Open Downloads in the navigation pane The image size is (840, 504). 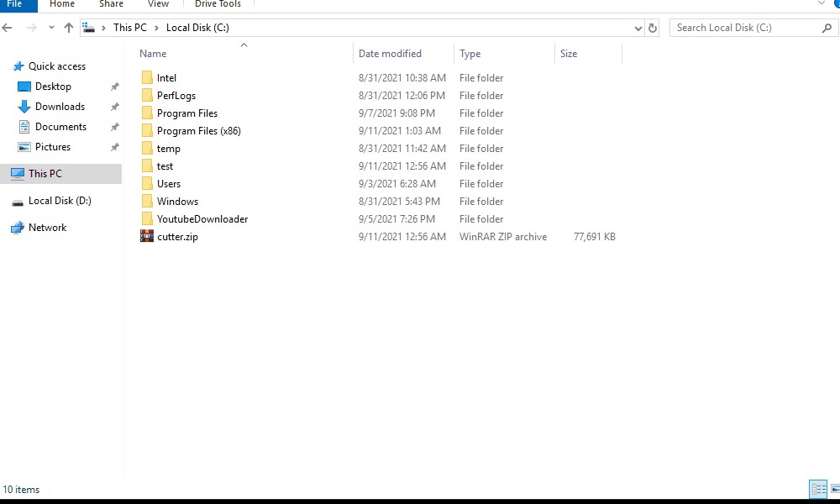tap(60, 107)
